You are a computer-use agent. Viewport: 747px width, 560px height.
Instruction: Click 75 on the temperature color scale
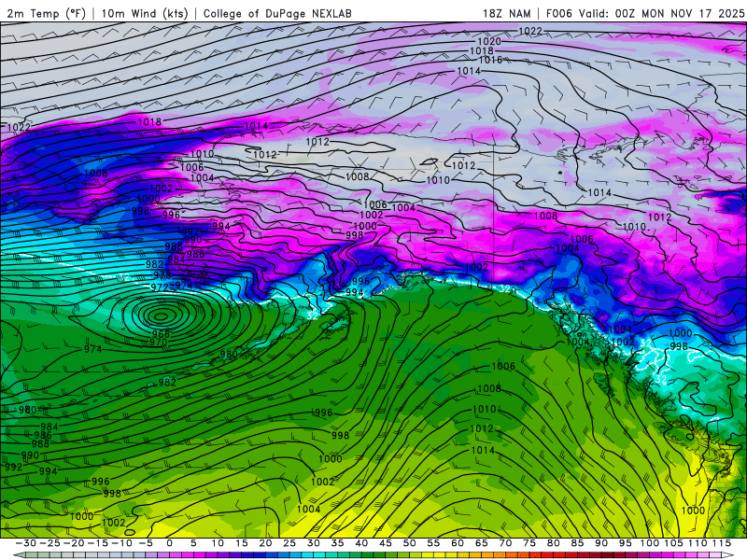[529, 543]
